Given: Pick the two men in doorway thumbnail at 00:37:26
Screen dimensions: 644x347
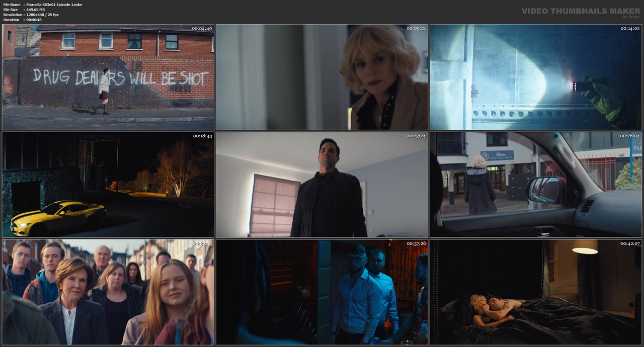Looking at the screenshot, I should click(322, 292).
